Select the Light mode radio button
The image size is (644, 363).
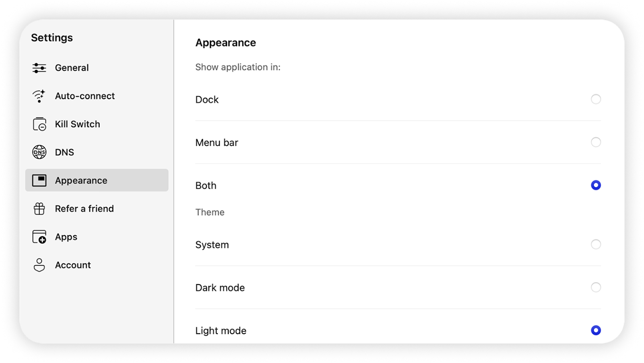point(596,330)
